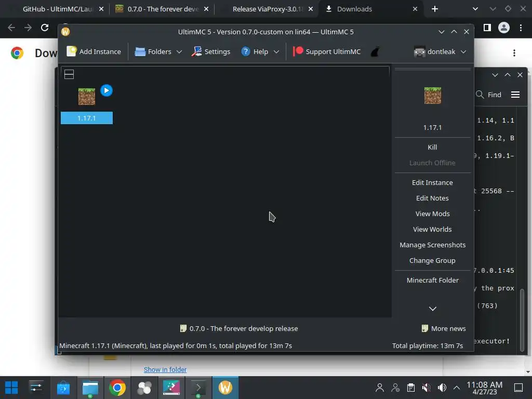Open Chrome tab search dropdown
The image size is (532, 399).
pyautogui.click(x=475, y=9)
